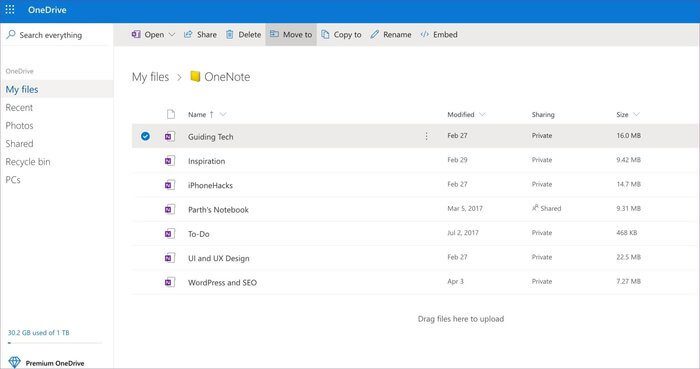Open the Inspiration notebook name
The width and height of the screenshot is (700, 369).
(206, 161)
